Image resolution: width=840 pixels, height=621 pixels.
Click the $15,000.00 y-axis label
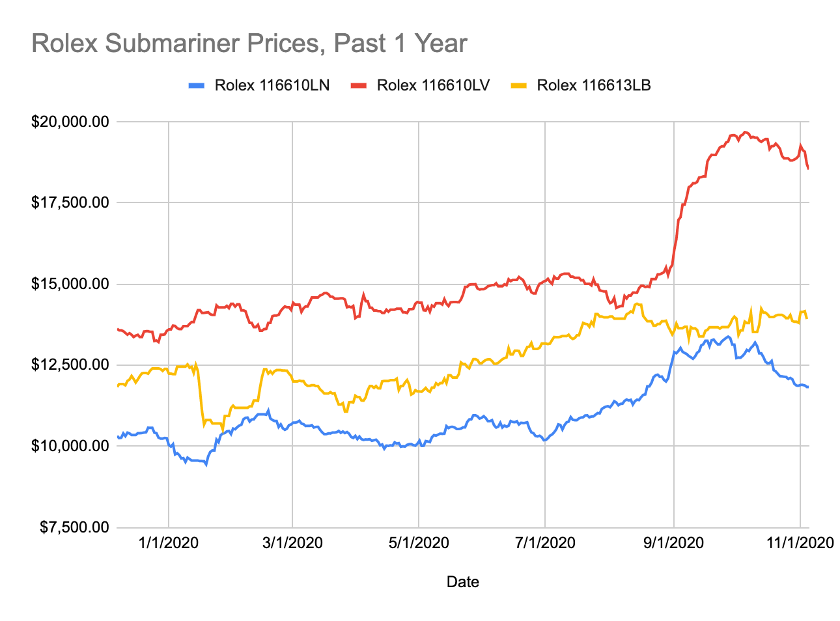pyautogui.click(x=70, y=284)
